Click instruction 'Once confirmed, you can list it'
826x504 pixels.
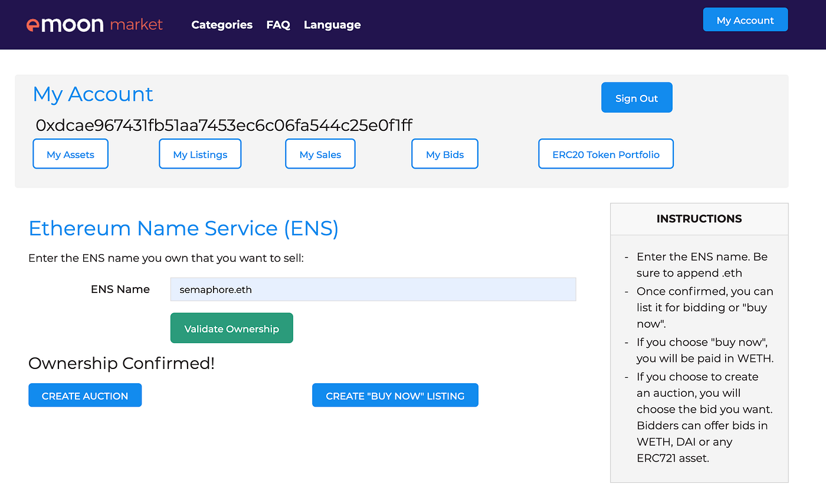click(704, 307)
